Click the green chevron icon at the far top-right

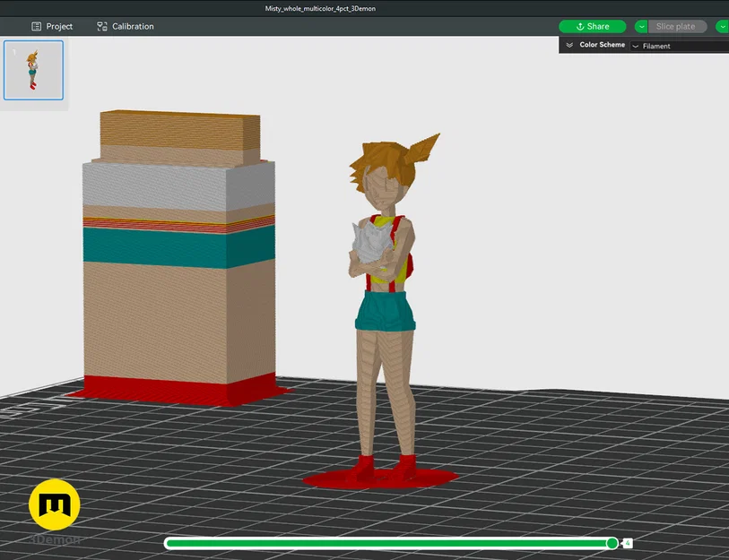coord(723,26)
